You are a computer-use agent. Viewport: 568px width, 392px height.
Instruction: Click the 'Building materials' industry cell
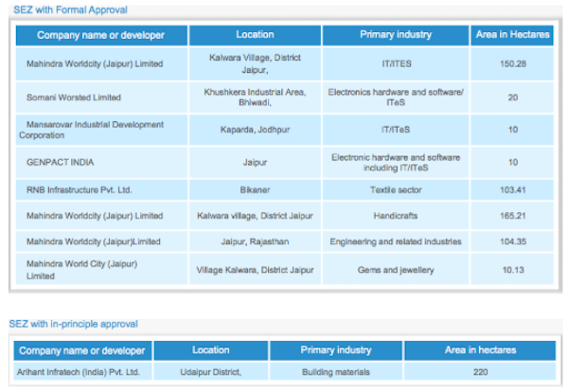pyautogui.click(x=336, y=372)
